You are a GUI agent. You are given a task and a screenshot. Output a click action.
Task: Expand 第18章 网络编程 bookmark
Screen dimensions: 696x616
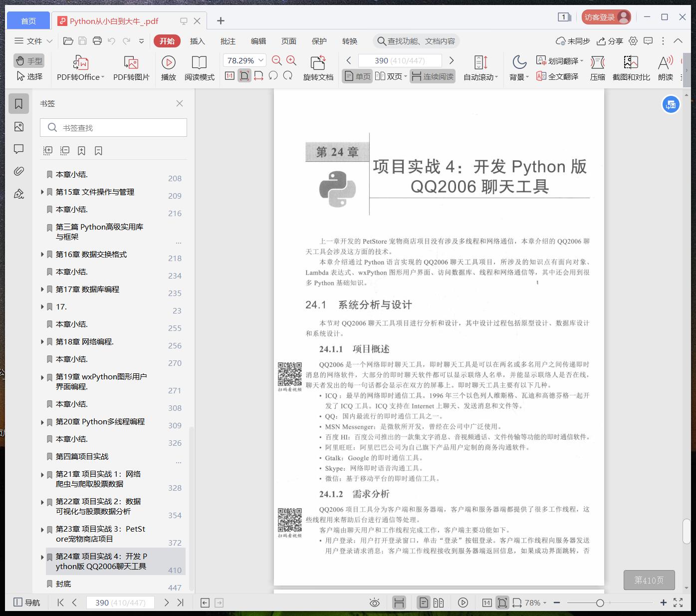[42, 341]
